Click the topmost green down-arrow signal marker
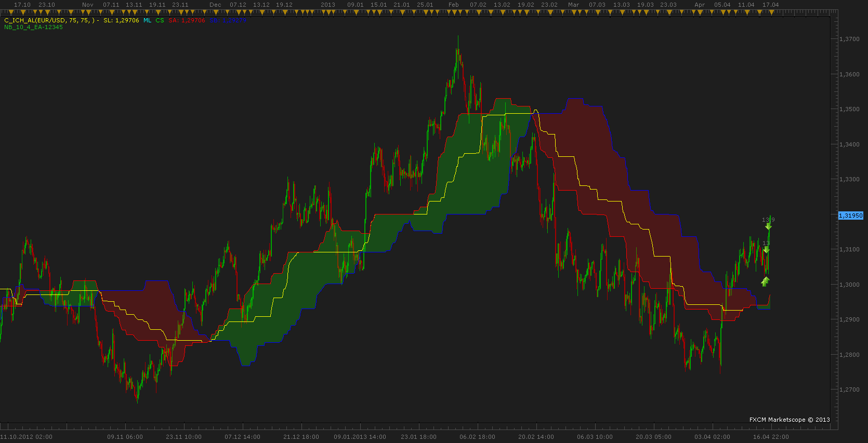 pyautogui.click(x=768, y=225)
